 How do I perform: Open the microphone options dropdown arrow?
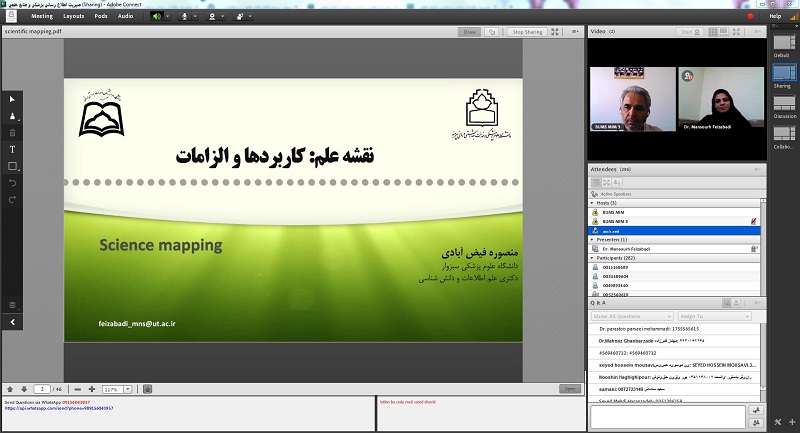(x=195, y=16)
